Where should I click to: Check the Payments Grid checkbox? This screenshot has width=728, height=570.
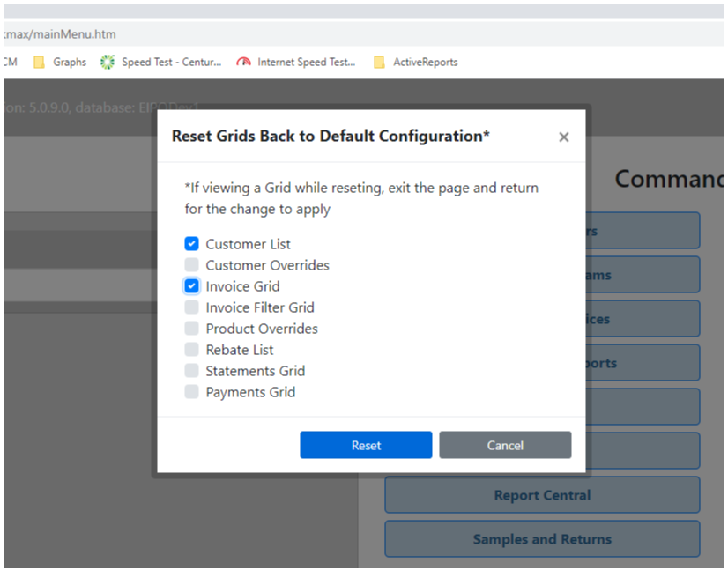point(191,392)
